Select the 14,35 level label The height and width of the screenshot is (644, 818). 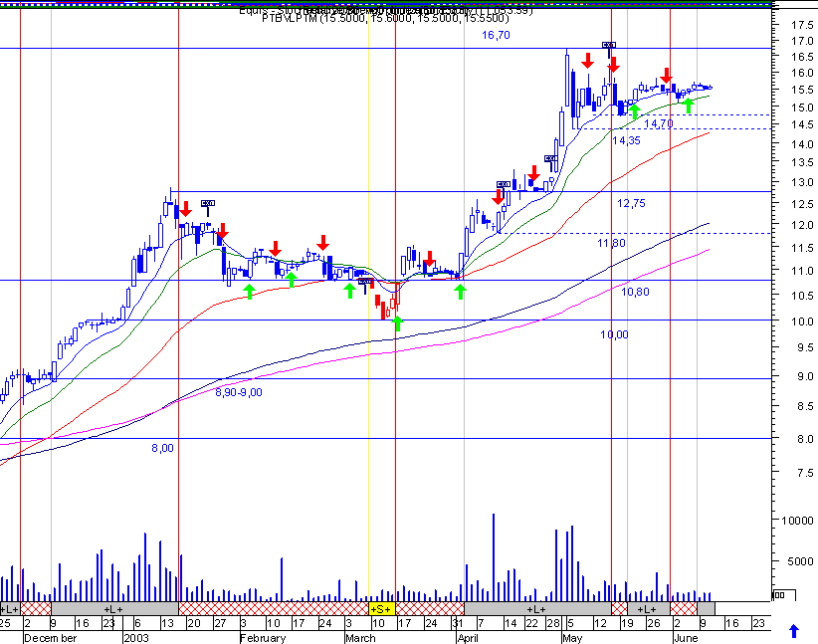pyautogui.click(x=626, y=140)
